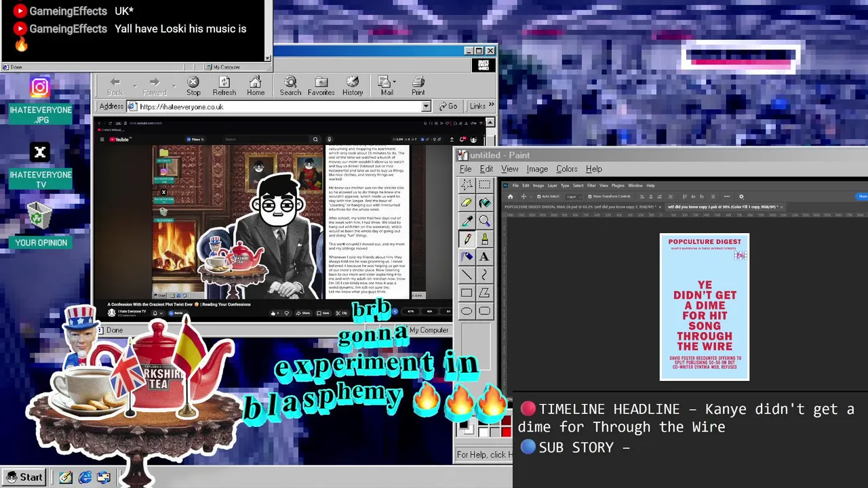Image resolution: width=868 pixels, height=488 pixels.
Task: Open the Back history dropdown arrow
Action: tap(134, 86)
